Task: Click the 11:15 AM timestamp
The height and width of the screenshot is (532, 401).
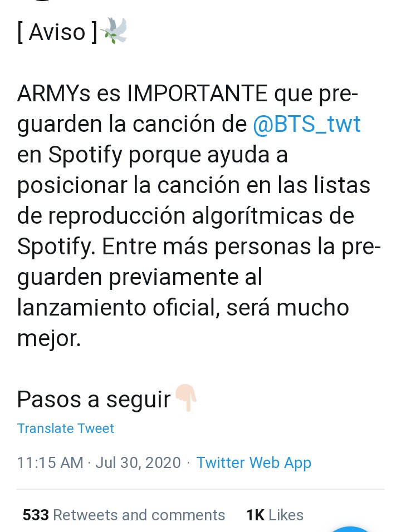Action: coord(50,463)
